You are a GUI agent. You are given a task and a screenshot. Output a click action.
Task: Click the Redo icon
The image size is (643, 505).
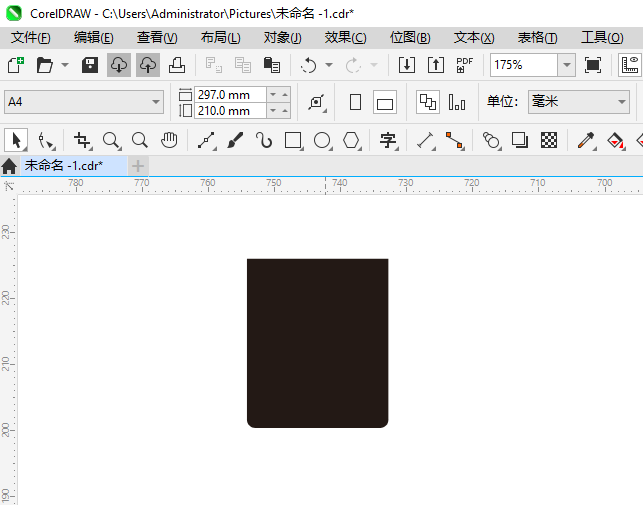pyautogui.click(x=353, y=65)
